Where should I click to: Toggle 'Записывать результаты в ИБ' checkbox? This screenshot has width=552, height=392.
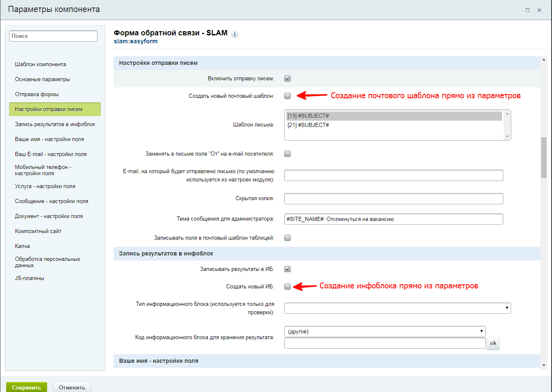click(287, 269)
